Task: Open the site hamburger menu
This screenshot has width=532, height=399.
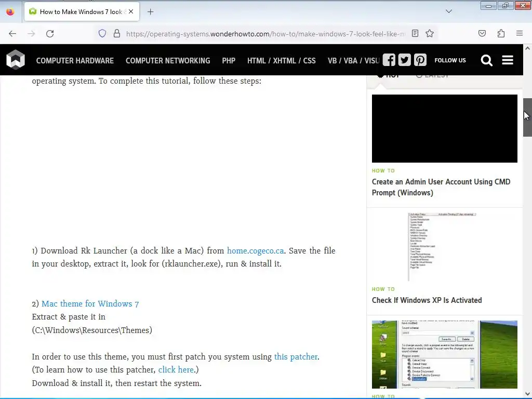Action: click(x=508, y=60)
